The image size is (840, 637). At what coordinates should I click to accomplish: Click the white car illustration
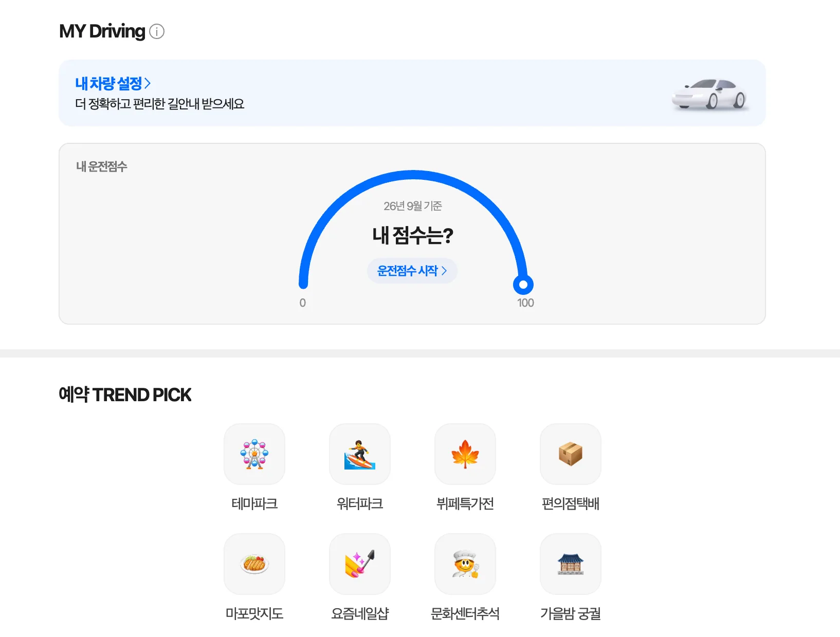tap(709, 94)
